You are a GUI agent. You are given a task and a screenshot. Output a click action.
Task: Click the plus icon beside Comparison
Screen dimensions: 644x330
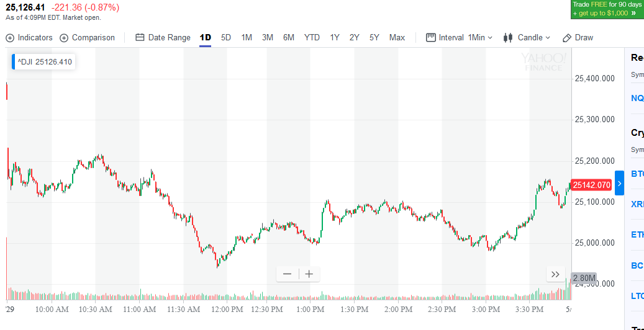(x=64, y=38)
